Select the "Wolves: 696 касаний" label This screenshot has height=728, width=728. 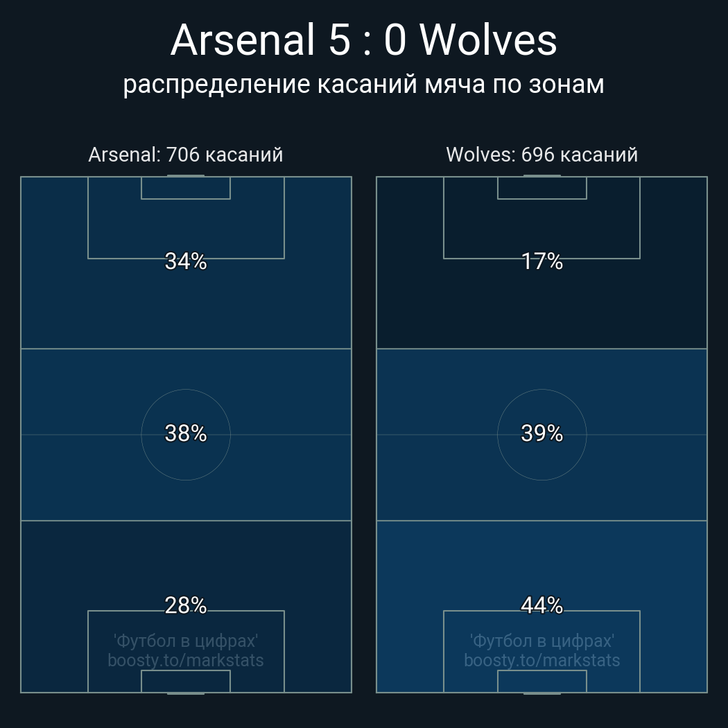(x=541, y=155)
